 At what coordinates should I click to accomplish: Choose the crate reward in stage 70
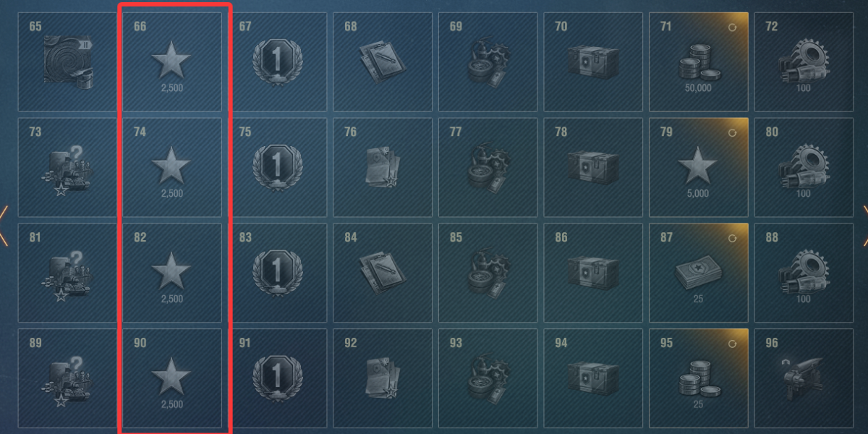tap(592, 62)
